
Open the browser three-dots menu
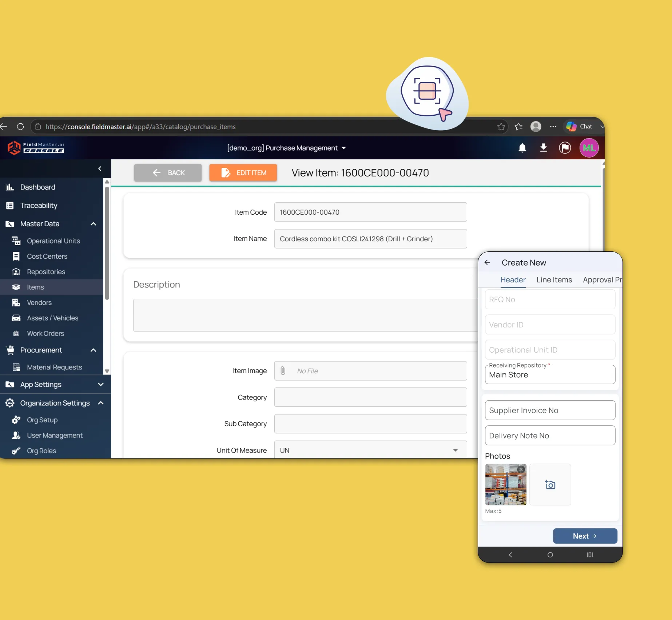(553, 127)
